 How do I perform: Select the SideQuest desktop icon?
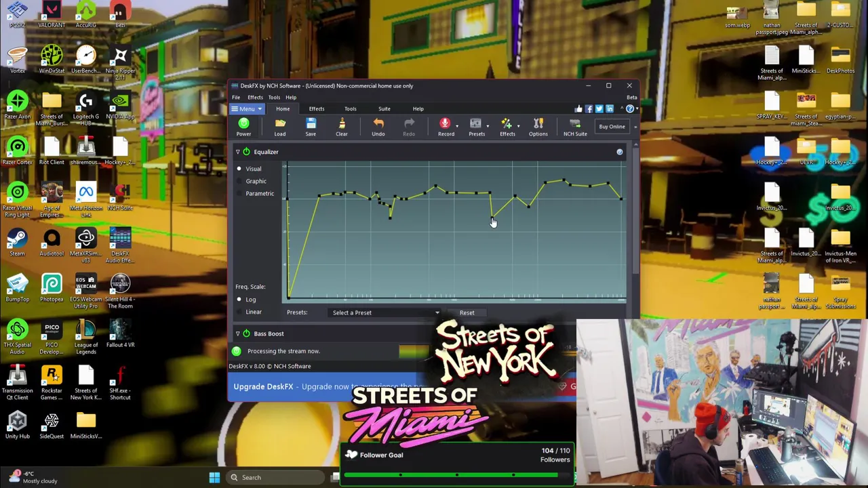(x=52, y=426)
